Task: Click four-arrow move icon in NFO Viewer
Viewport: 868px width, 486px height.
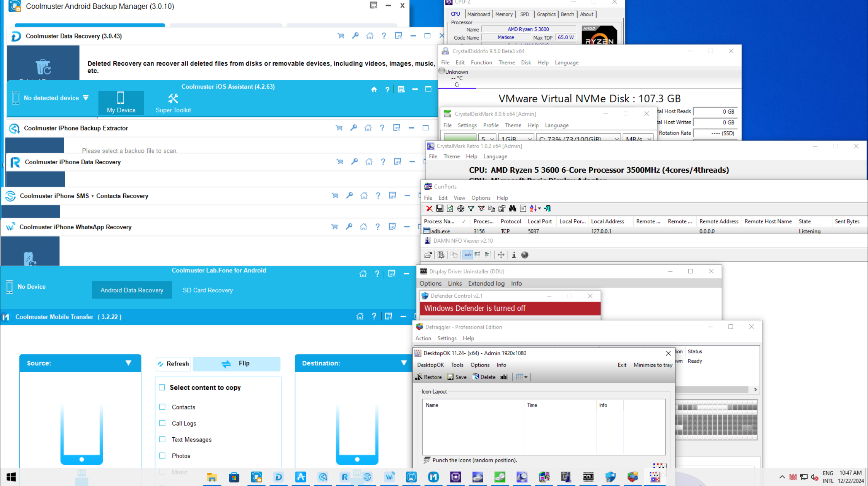Action: (x=501, y=255)
